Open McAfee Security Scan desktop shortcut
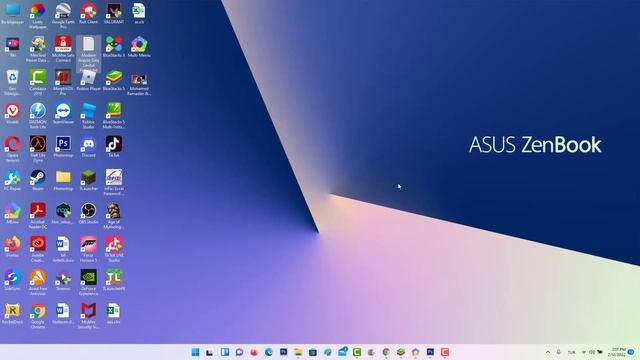Image resolution: width=640 pixels, height=360 pixels. 88,316
